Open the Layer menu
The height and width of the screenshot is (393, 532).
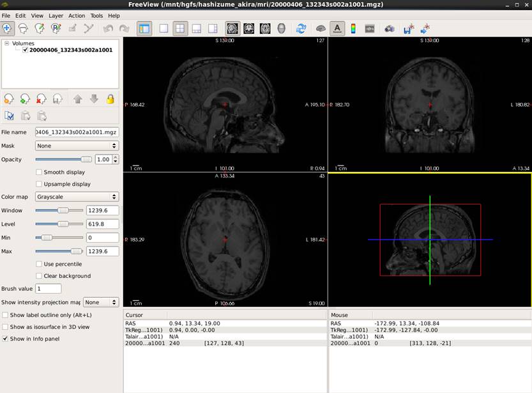pyautogui.click(x=56, y=15)
